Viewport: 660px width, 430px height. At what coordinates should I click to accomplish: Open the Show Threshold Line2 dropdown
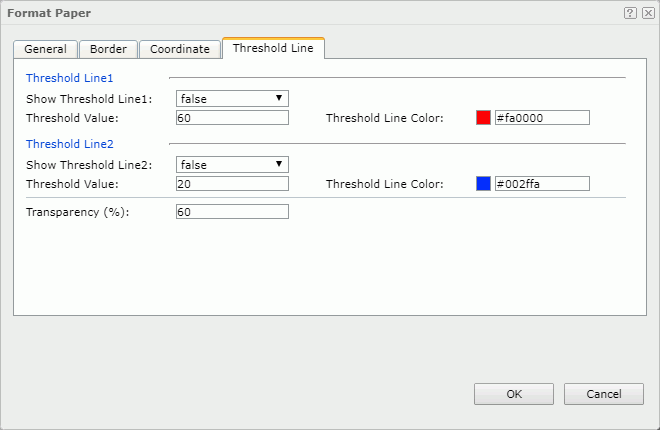point(232,165)
